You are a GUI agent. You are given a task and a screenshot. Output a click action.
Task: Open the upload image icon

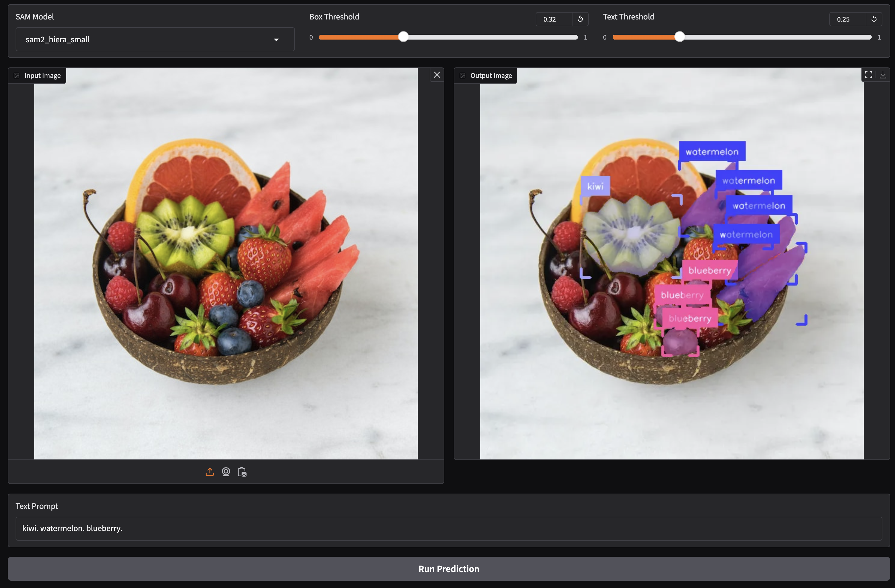[x=210, y=472]
